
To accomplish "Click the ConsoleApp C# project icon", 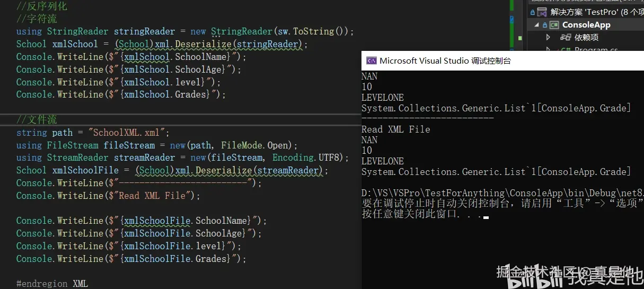I will [554, 25].
